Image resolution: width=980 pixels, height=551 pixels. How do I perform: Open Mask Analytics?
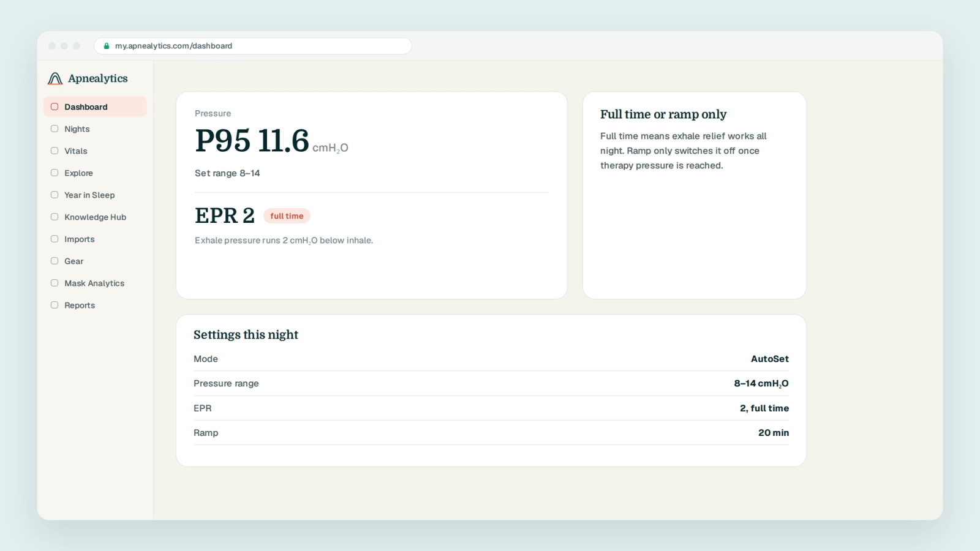point(95,283)
